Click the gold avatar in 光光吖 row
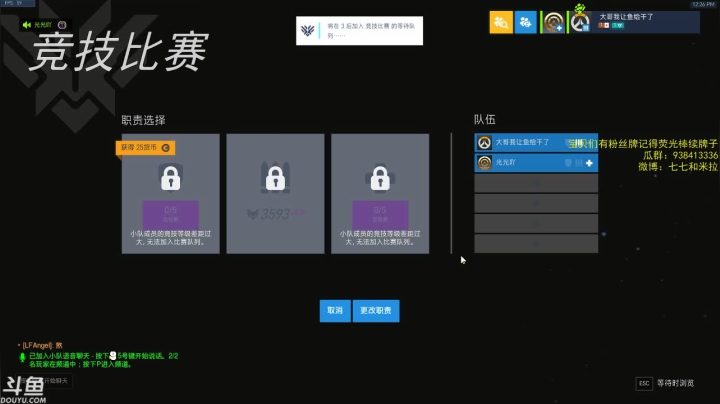720x404 pixels. coord(484,163)
